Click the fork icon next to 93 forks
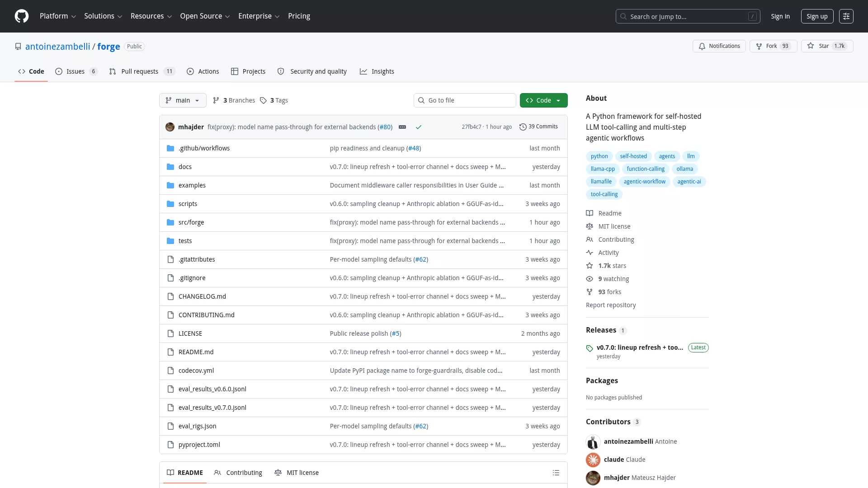The image size is (868, 488). click(590, 292)
